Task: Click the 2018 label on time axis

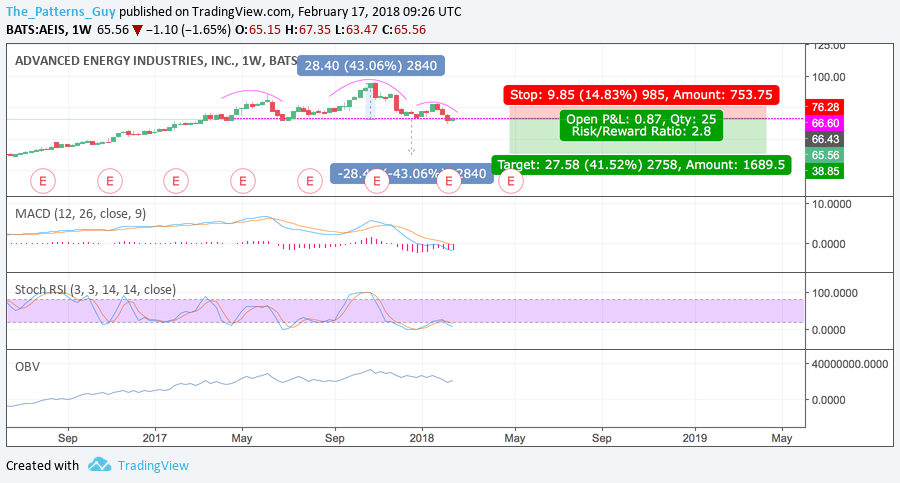Action: click(x=422, y=438)
